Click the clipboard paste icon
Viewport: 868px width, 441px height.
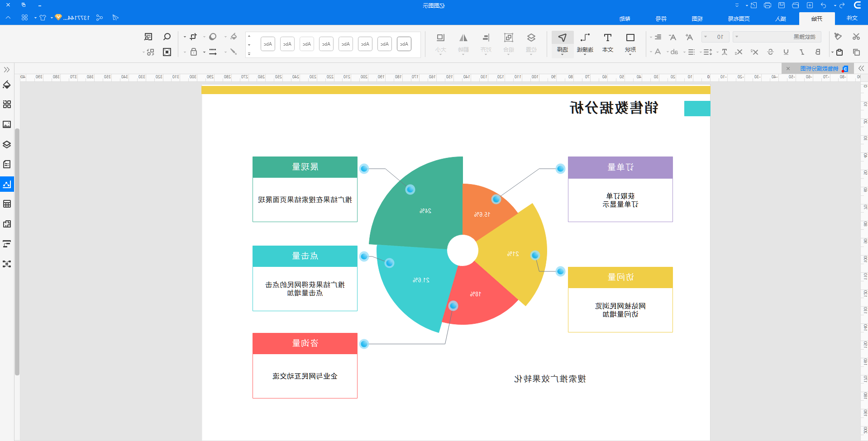pos(839,52)
